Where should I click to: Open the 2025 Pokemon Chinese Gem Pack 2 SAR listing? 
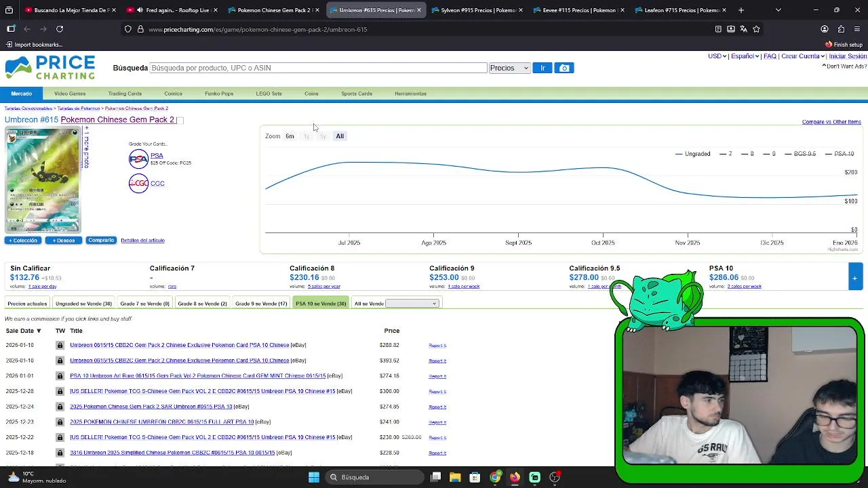click(151, 407)
